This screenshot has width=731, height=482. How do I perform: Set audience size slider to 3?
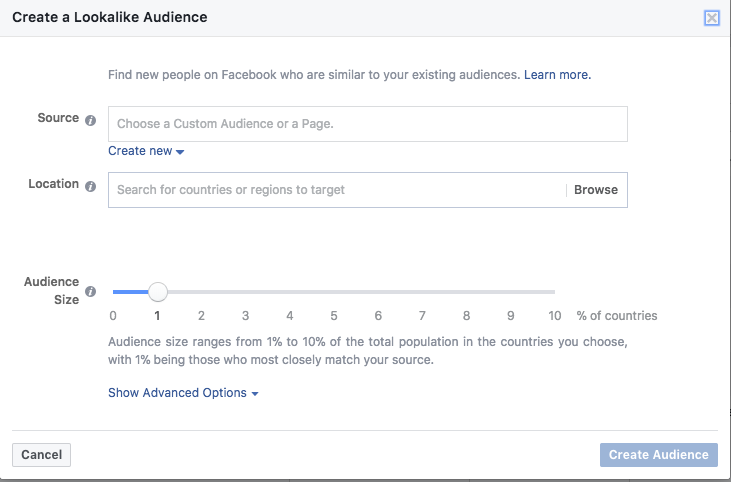(x=245, y=292)
